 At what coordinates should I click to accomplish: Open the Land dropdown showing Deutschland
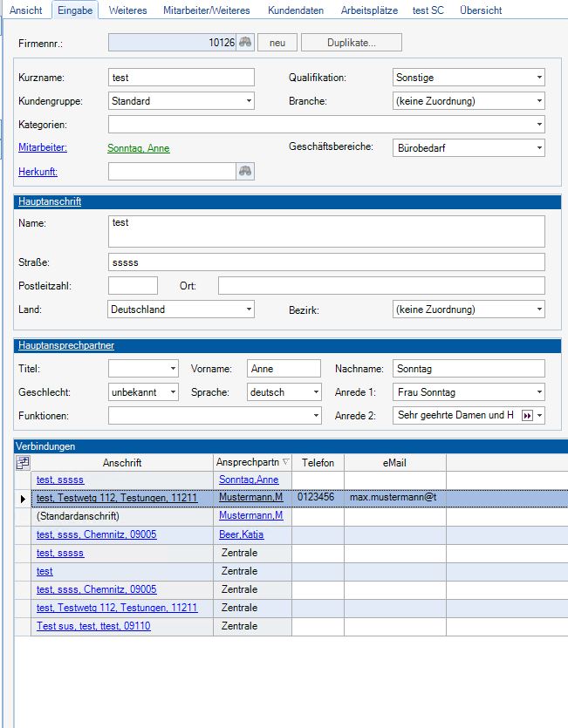[249, 310]
